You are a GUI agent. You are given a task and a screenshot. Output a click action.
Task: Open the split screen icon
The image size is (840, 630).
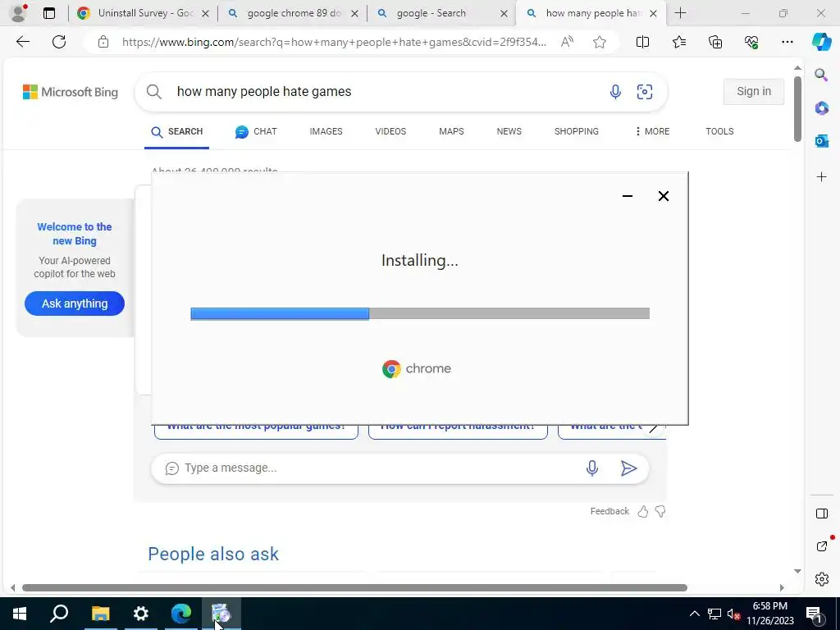tap(642, 42)
